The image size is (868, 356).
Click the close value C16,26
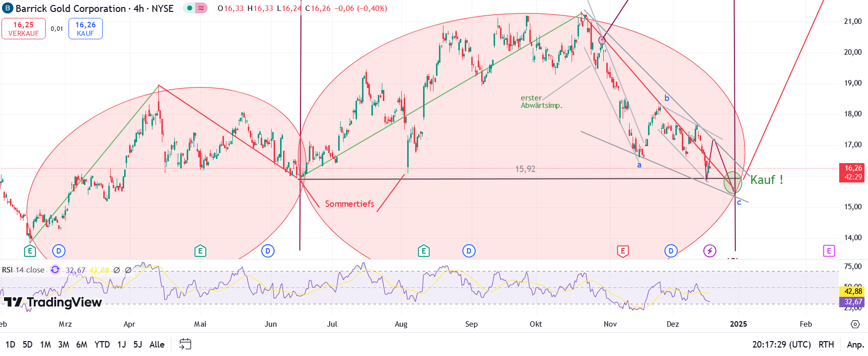click(318, 8)
